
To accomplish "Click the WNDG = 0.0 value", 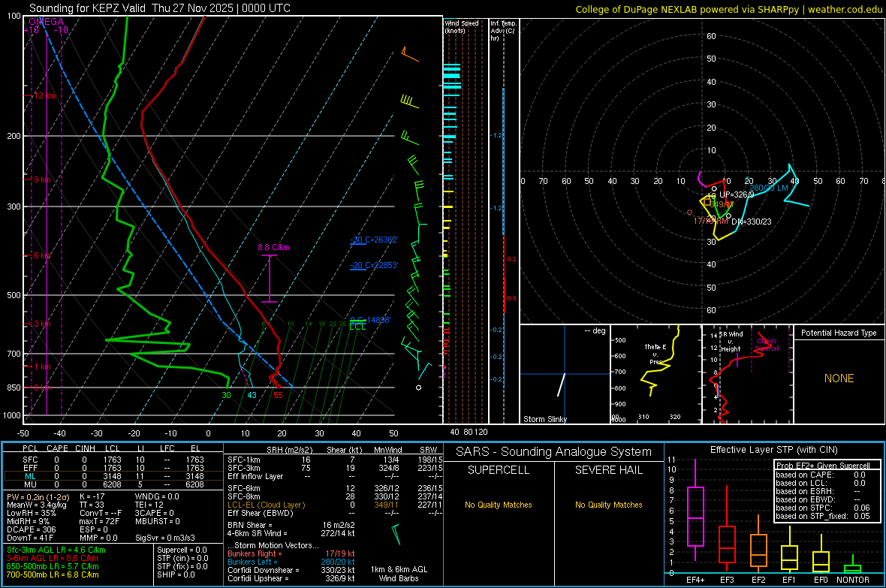I will click(x=157, y=496).
